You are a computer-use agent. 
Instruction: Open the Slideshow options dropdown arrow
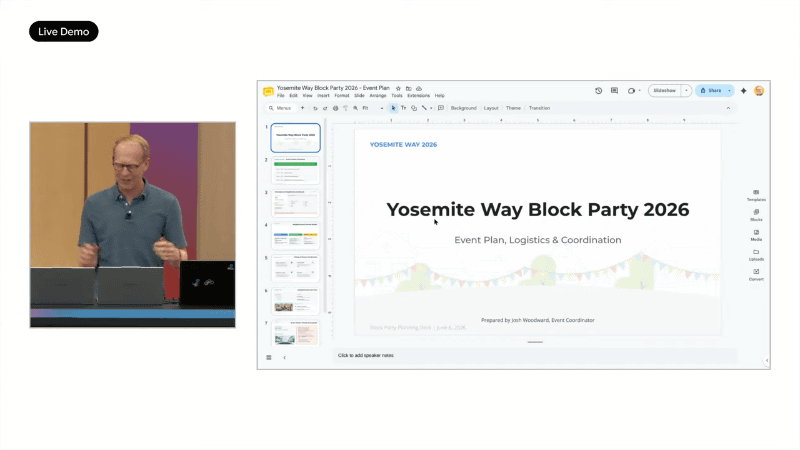pos(686,91)
